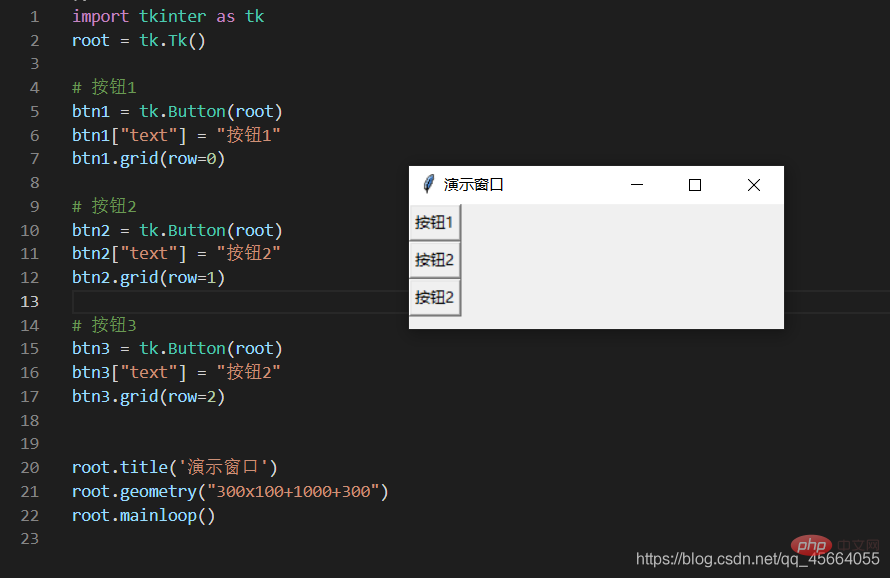Screen dimensions: 890x578
Task: Click line number 13 in the gutter
Action: click(x=30, y=301)
